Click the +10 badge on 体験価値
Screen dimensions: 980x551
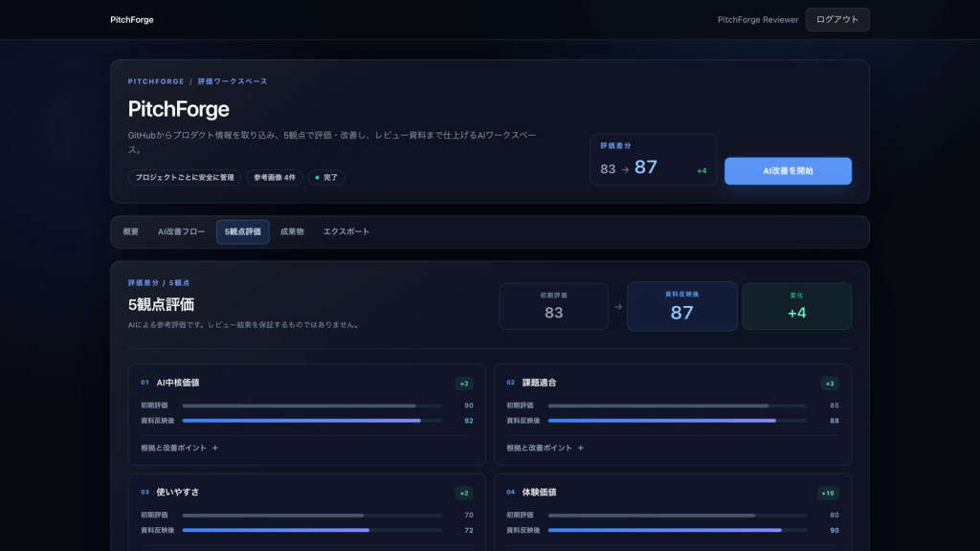(x=828, y=494)
